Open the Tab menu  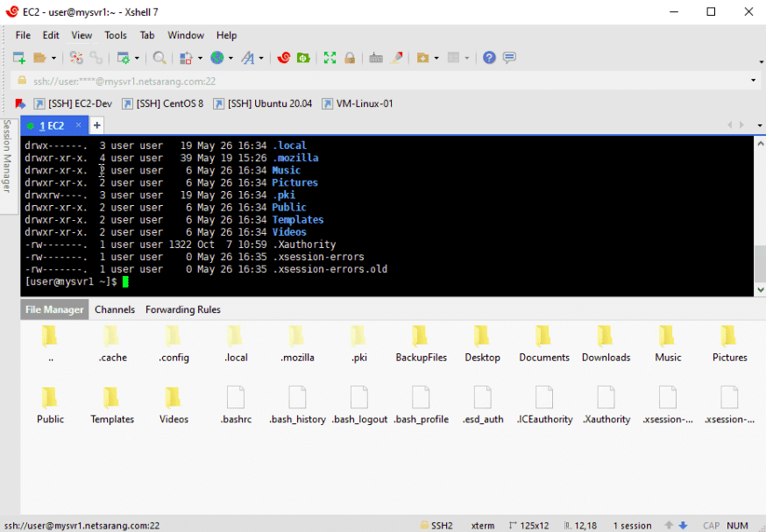point(147,35)
